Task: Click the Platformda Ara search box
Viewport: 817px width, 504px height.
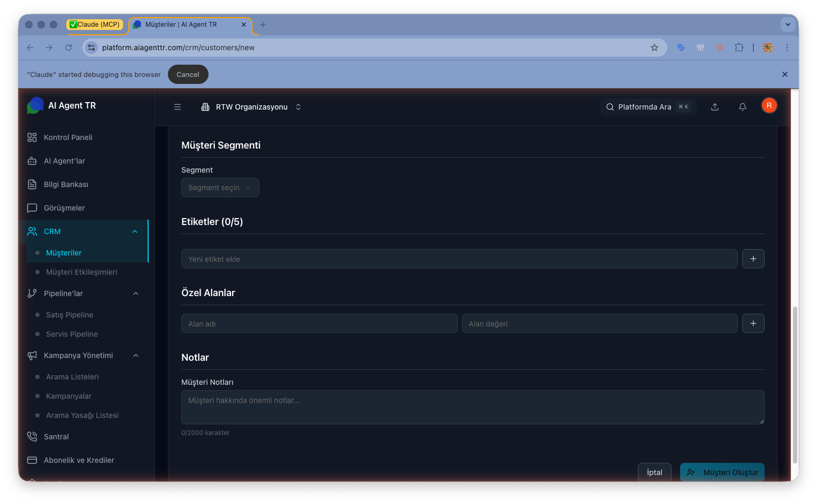Action: click(648, 107)
